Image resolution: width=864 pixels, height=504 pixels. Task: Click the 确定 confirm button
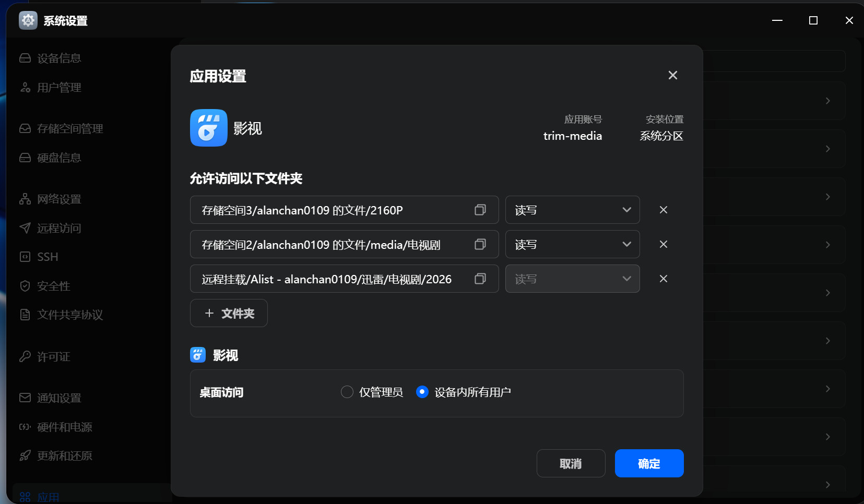(x=648, y=463)
